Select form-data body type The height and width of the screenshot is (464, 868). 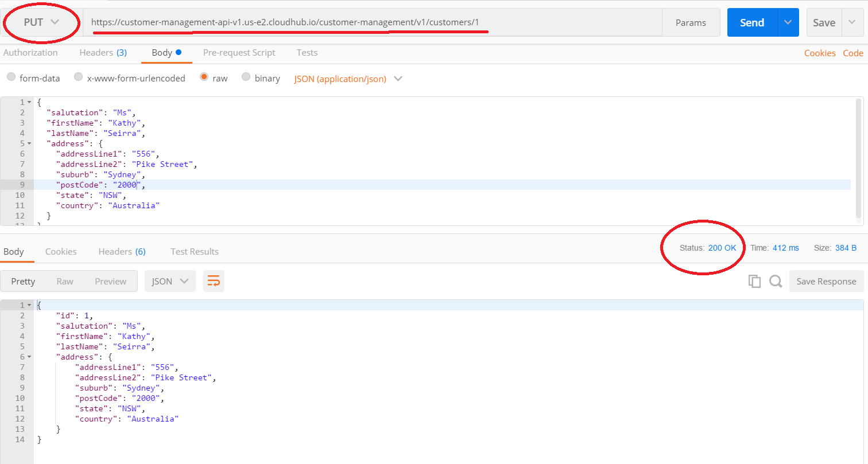point(11,77)
